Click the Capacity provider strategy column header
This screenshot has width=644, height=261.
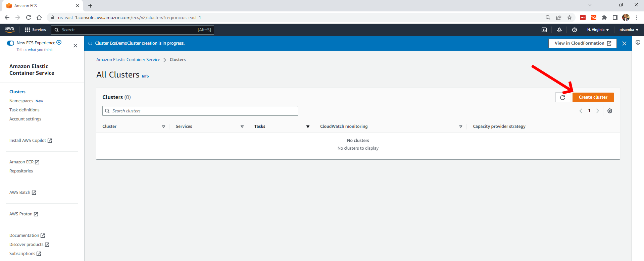(499, 126)
